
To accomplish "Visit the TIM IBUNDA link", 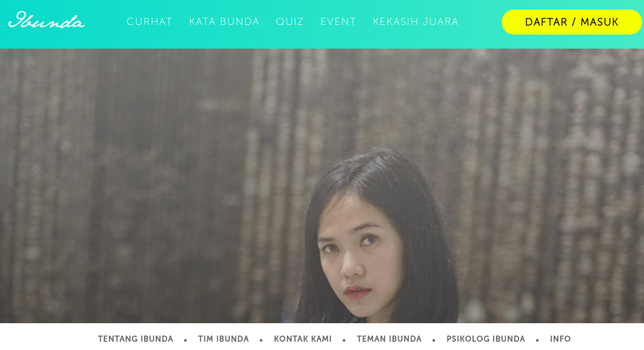I will pyautogui.click(x=223, y=339).
